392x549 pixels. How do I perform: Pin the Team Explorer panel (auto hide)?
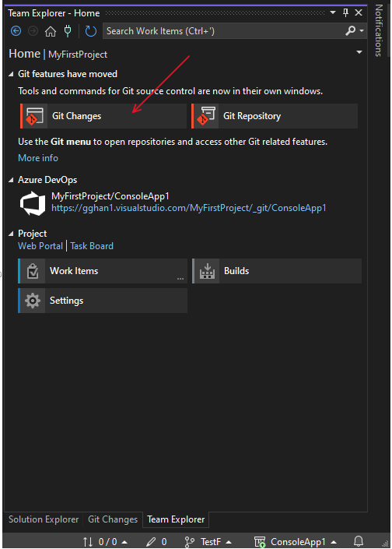coord(345,12)
